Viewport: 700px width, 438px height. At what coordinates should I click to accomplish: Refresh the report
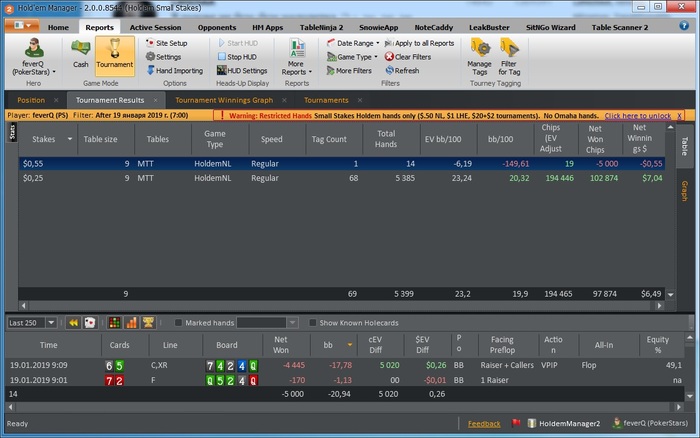[402, 71]
